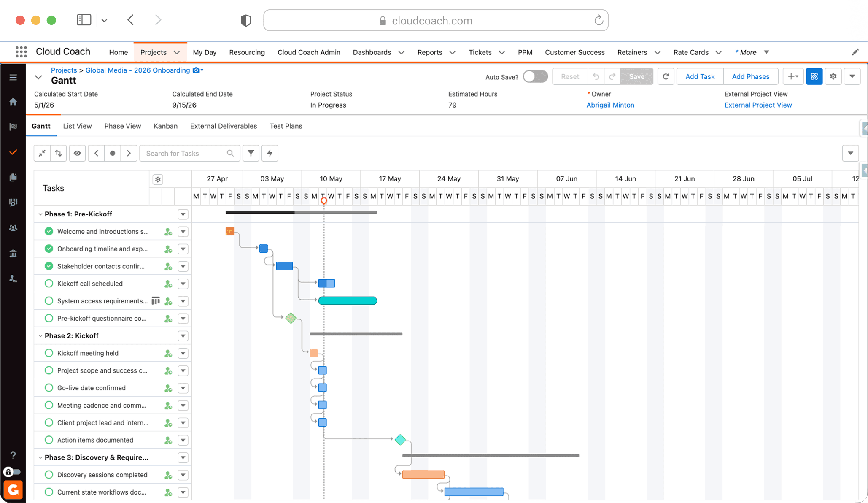Open the hamburger menu in left sidebar

[x=13, y=77]
